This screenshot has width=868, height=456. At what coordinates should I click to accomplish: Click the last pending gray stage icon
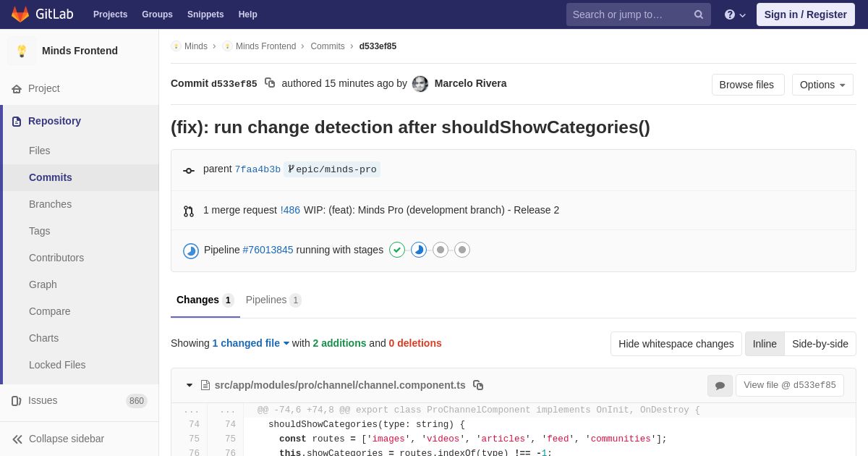point(462,250)
